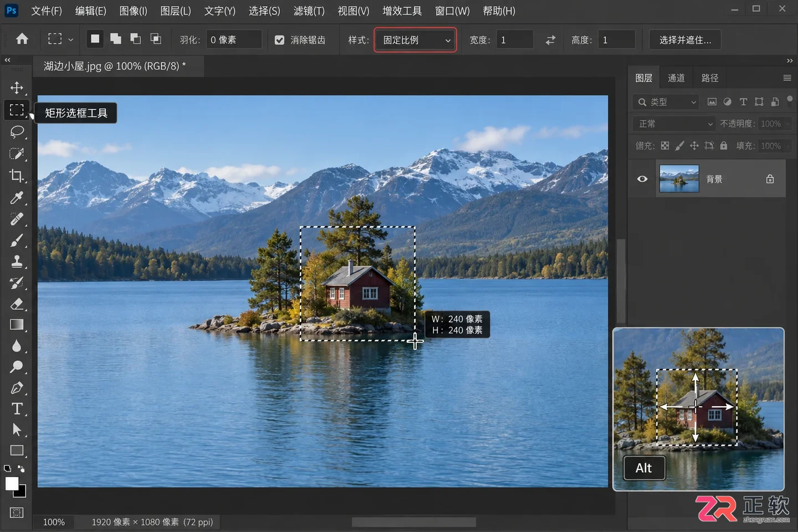798x532 pixels.
Task: Select the Eraser tool
Action: (x=17, y=304)
